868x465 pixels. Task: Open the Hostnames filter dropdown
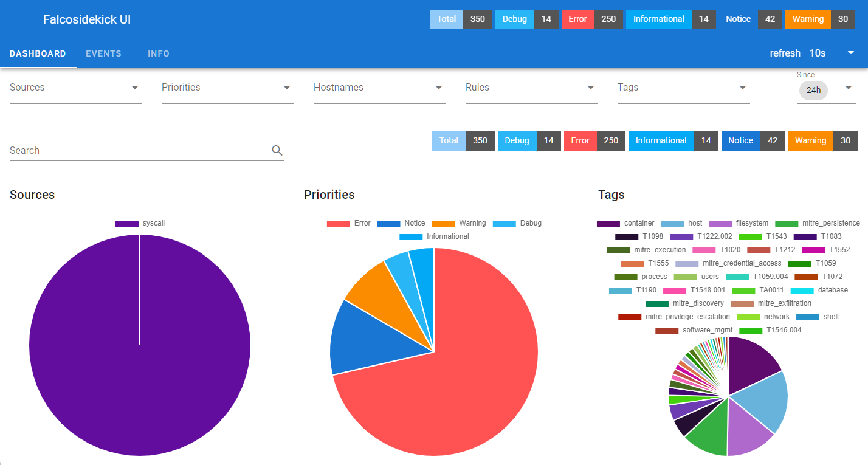coord(380,88)
